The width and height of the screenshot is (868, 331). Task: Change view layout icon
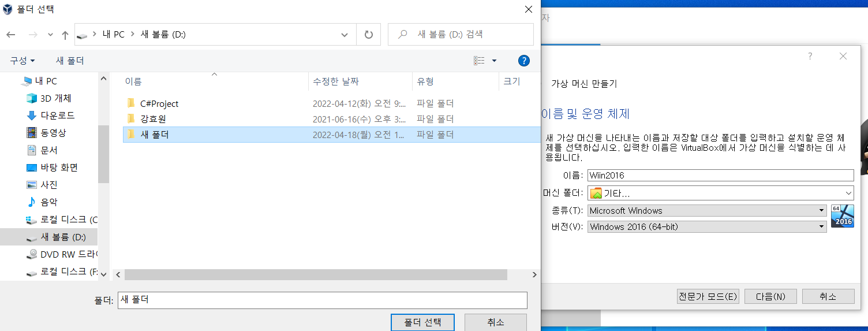[x=479, y=61]
